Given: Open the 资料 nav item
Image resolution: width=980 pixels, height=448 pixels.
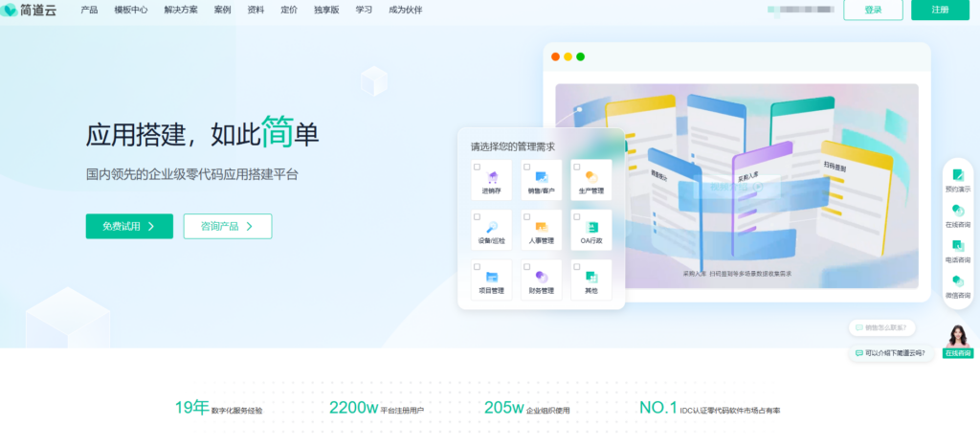Looking at the screenshot, I should (x=256, y=10).
